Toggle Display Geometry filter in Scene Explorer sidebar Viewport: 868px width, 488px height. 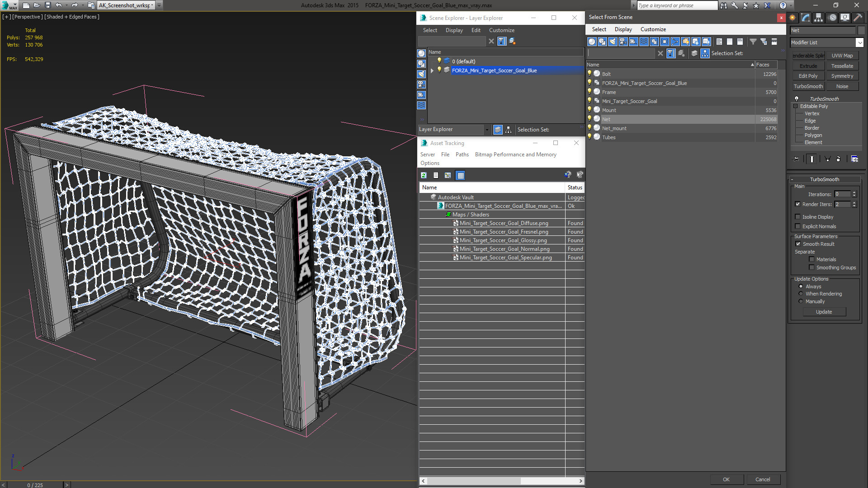421,53
